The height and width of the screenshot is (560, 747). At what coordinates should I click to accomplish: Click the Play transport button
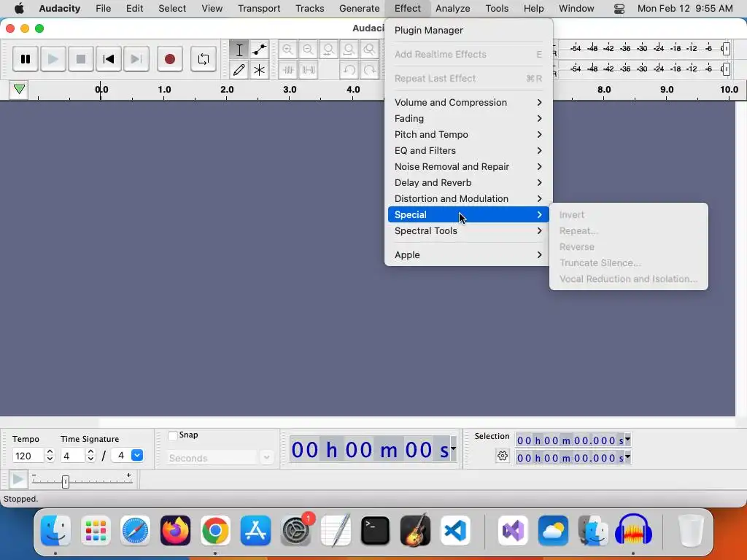point(53,59)
